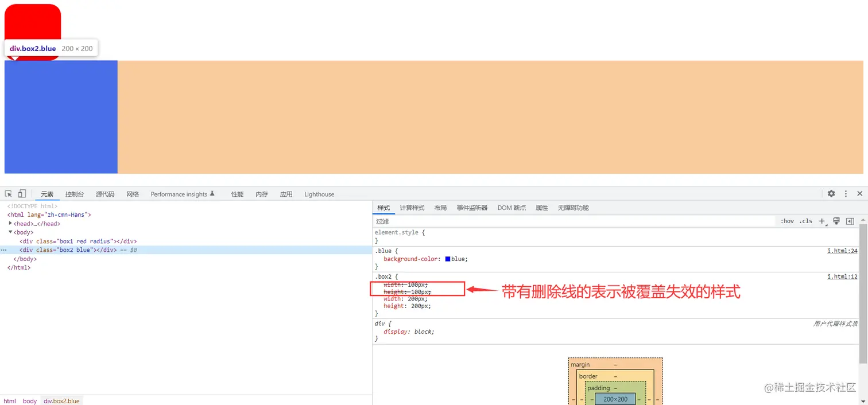Viewport: 868px width, 405px height.
Task: Open the blue color swatch picker
Action: [448, 259]
